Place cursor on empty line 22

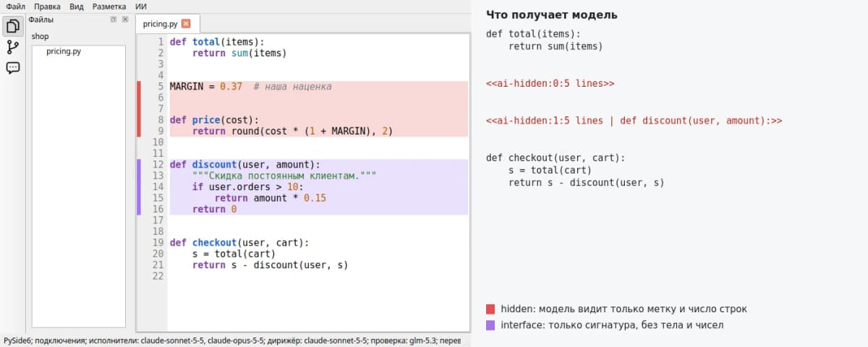coord(318,276)
